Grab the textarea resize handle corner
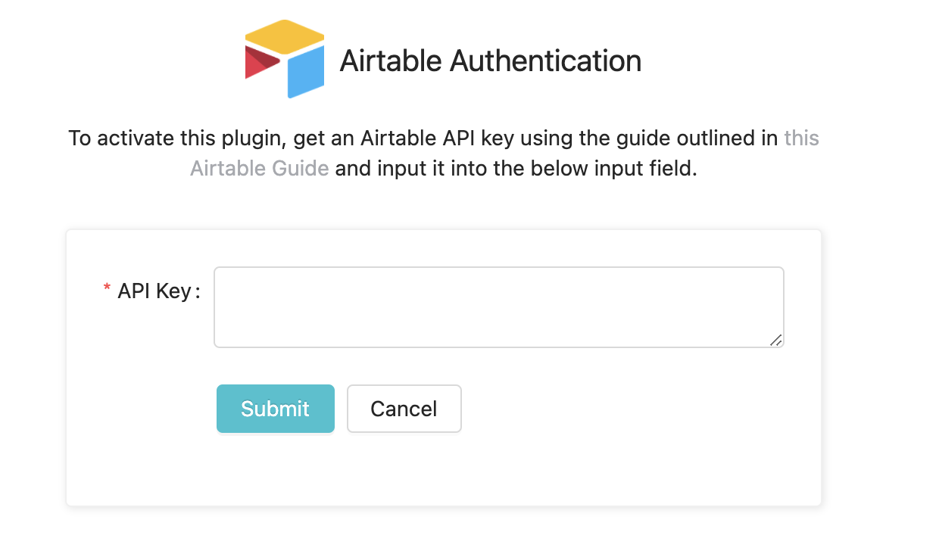This screenshot has height=560, width=939. (x=775, y=341)
